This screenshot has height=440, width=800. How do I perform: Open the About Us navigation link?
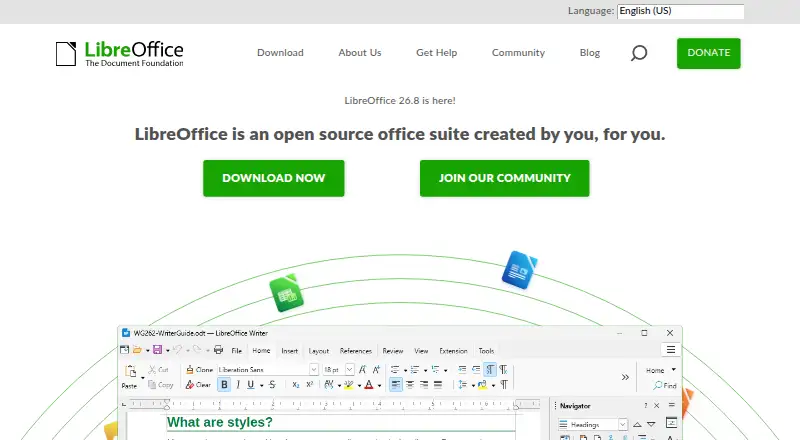[x=360, y=53]
